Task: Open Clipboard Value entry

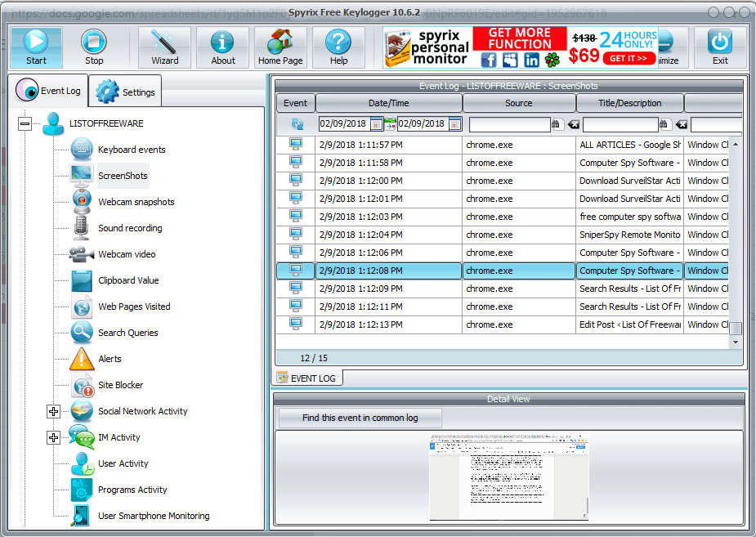Action: click(128, 280)
